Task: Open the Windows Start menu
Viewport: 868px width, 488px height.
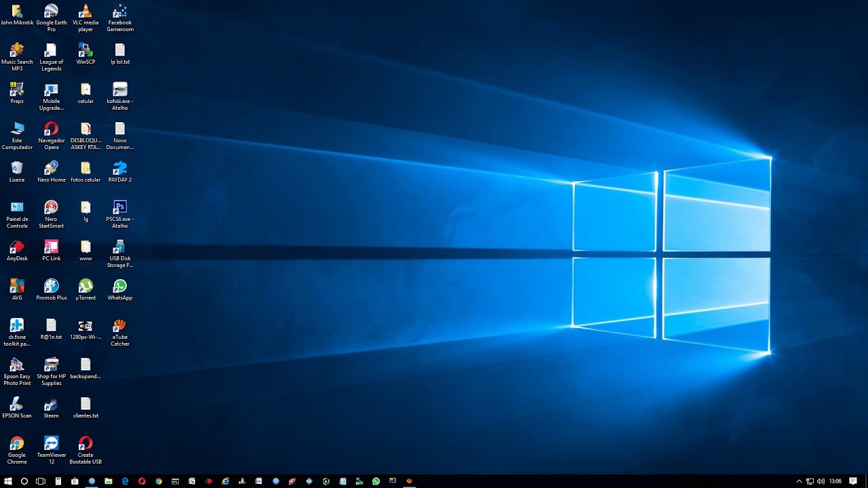Action: click(8, 481)
